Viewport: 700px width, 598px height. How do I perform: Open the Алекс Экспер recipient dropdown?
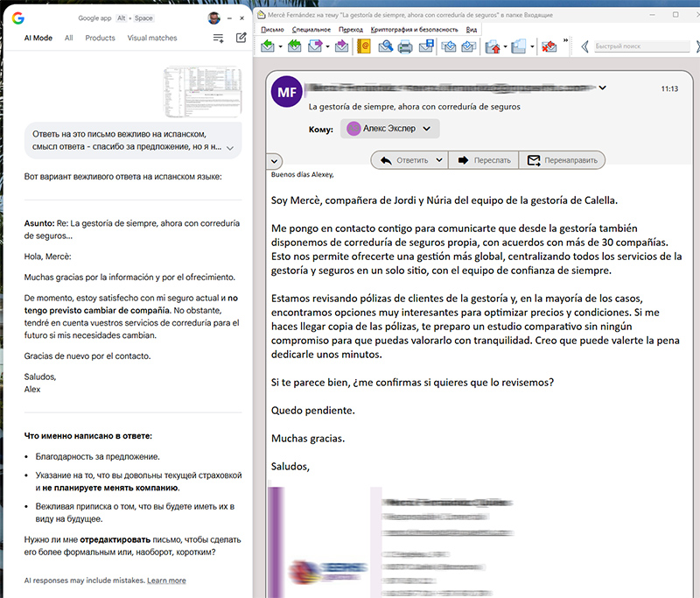tap(426, 129)
